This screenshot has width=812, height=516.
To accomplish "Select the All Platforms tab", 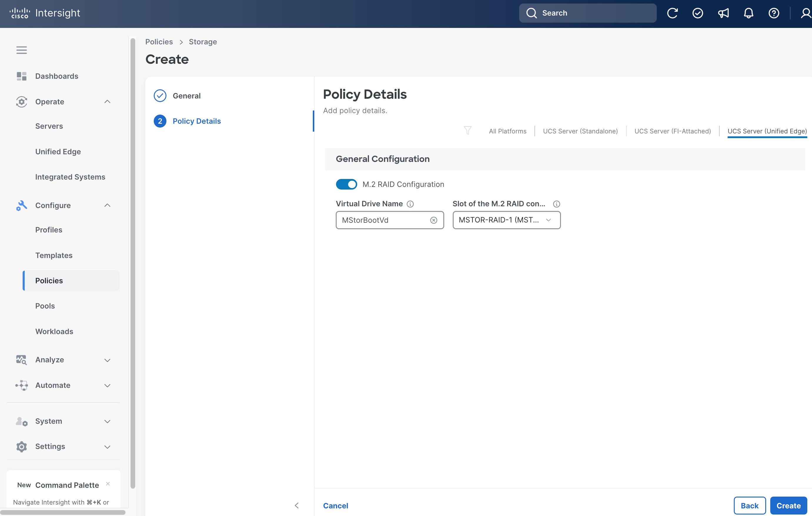I will (507, 131).
